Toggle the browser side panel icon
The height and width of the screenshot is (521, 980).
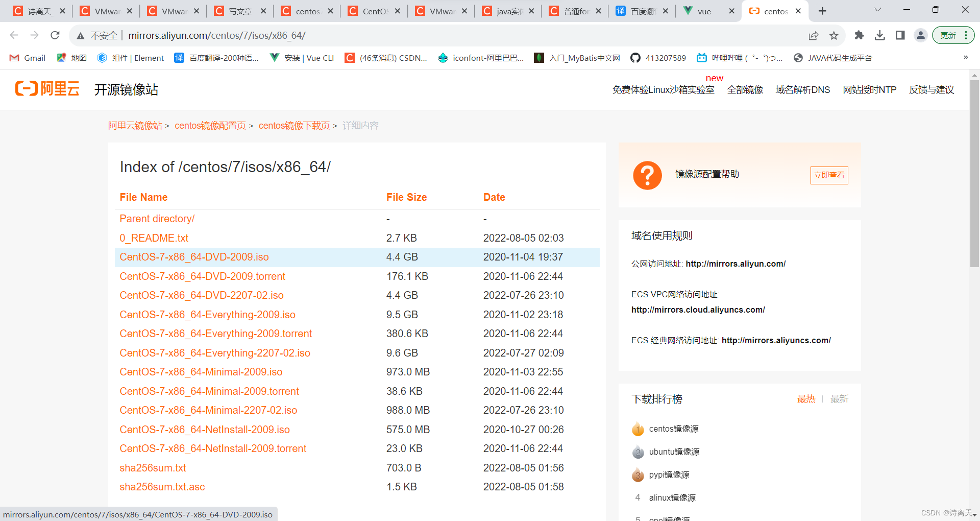[900, 35]
